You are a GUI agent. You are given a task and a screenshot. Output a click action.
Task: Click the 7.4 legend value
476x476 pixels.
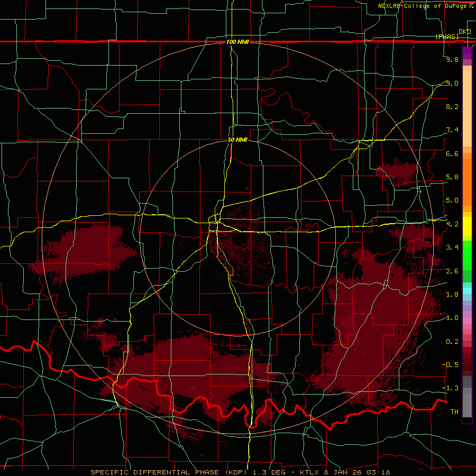pos(452,130)
